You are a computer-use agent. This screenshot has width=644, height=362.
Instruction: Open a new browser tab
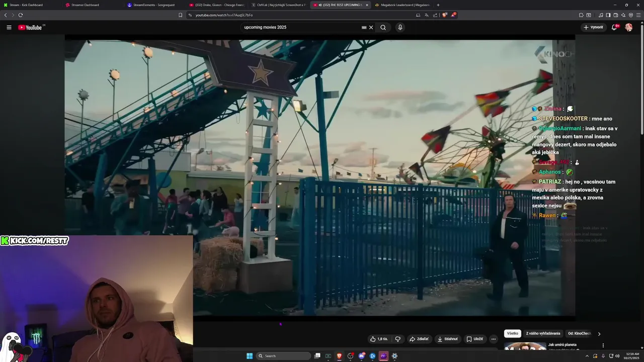click(x=438, y=5)
